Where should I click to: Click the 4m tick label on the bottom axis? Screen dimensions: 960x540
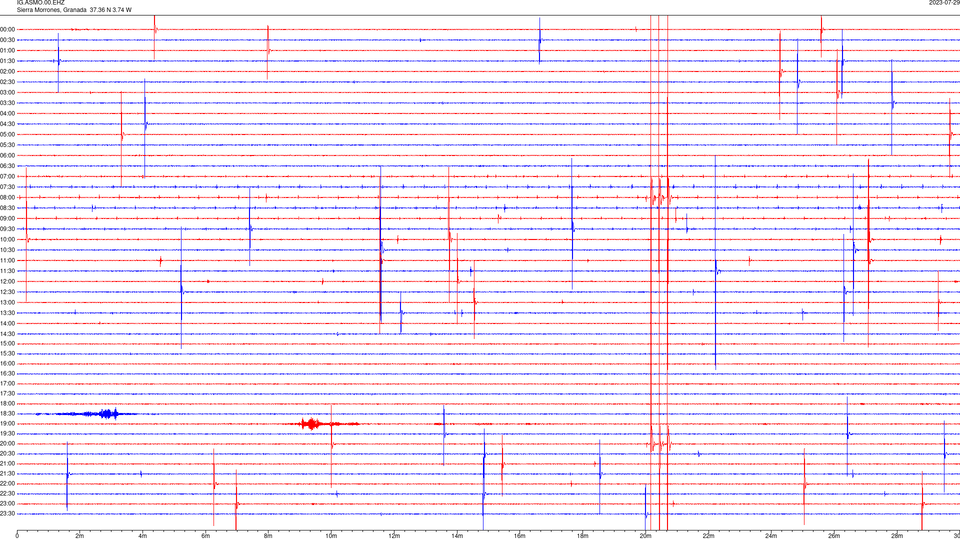[x=143, y=536]
